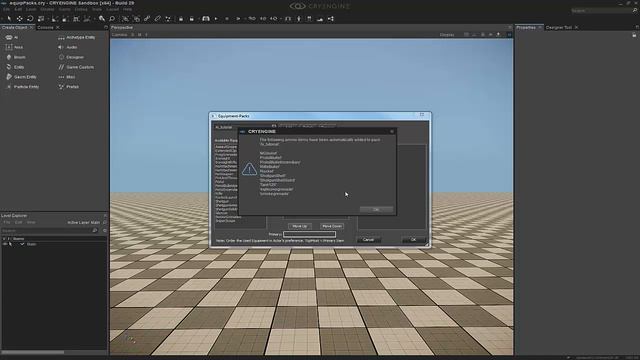Choose Geom Entity in Create Object panel
Screen dimensions: 640x360
click(x=21, y=77)
